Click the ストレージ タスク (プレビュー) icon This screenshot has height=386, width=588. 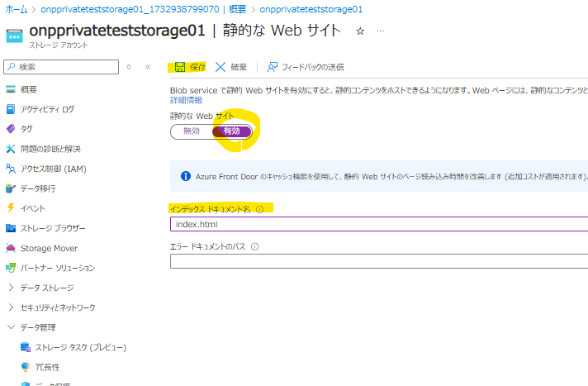(x=26, y=347)
